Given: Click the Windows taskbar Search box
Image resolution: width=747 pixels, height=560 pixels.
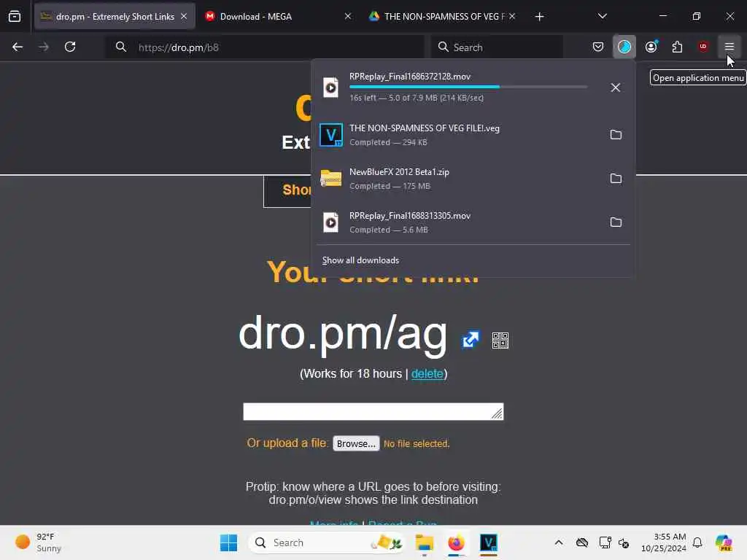Looking at the screenshot, I should click(327, 542).
